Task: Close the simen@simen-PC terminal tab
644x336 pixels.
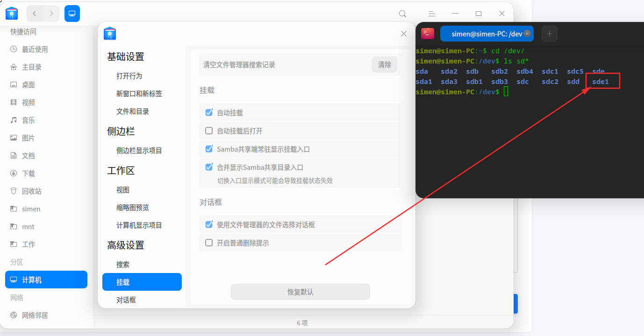Action: pyautogui.click(x=527, y=34)
